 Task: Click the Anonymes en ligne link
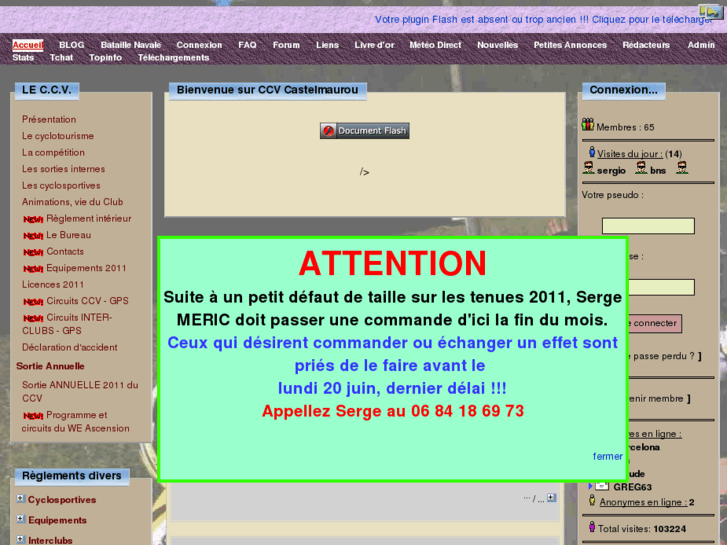pos(643,502)
